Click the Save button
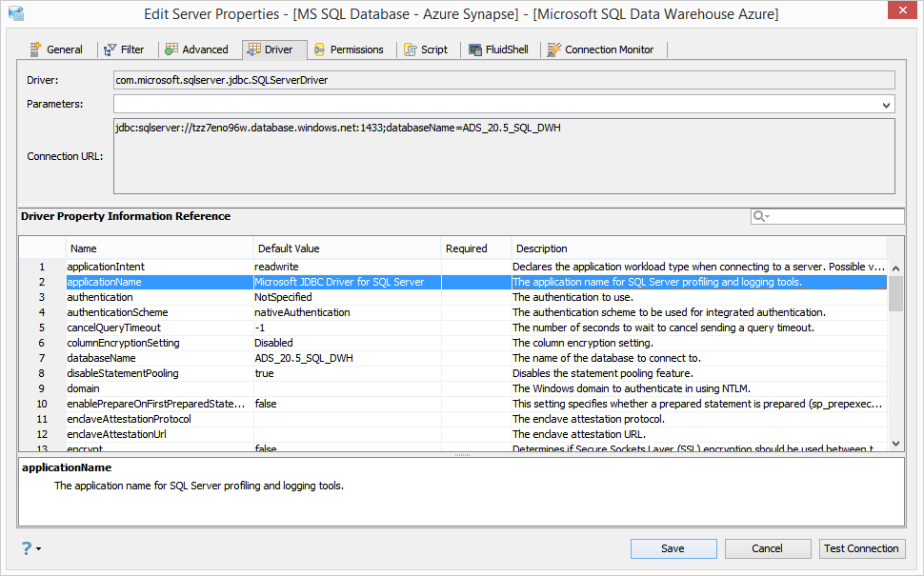Image resolution: width=924 pixels, height=576 pixels. coord(673,548)
